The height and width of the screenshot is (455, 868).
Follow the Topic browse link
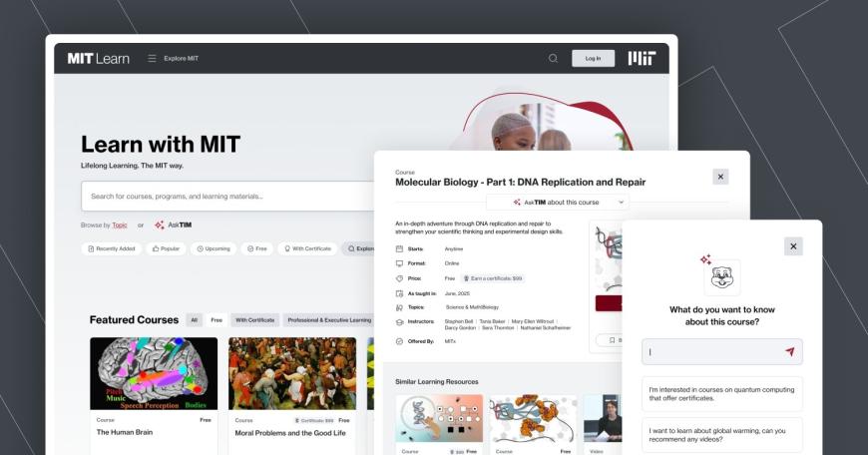(x=120, y=225)
